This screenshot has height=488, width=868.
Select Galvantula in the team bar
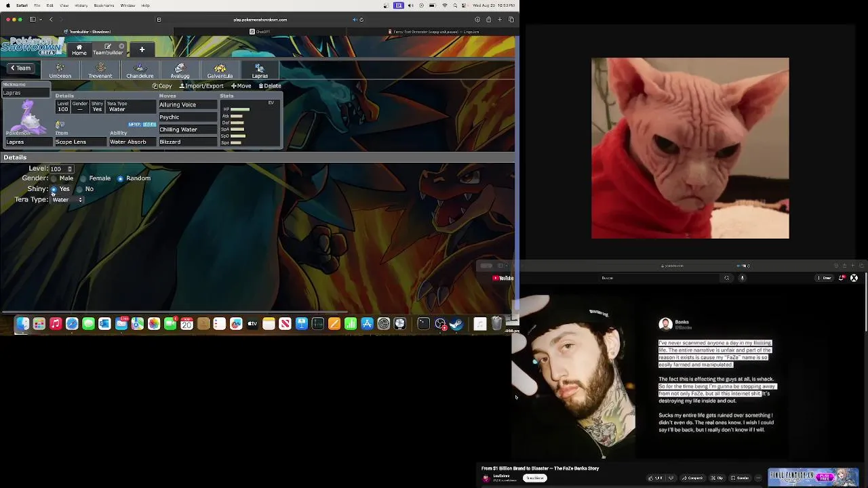click(x=220, y=70)
